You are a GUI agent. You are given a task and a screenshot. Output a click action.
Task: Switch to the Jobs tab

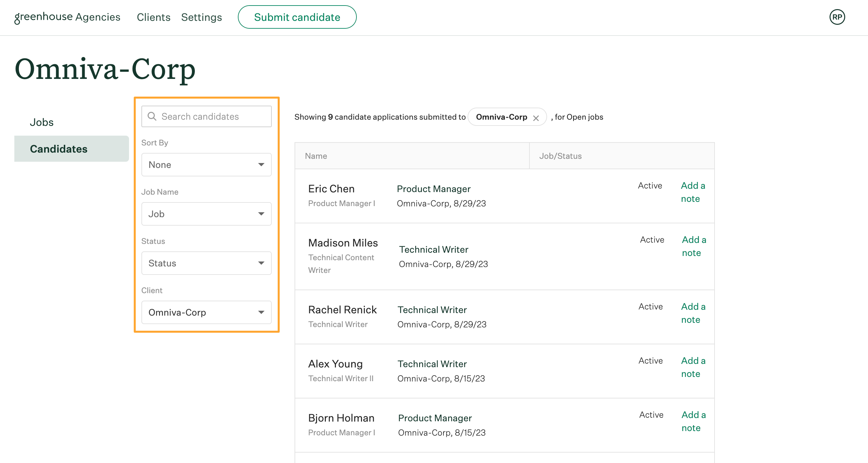coord(42,122)
